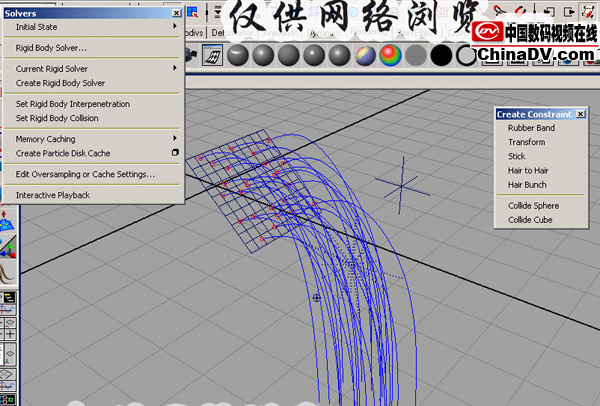Switch to the Subdivs shelf tab
Image resolution: width=600 pixels, height=406 pixels.
pos(195,33)
